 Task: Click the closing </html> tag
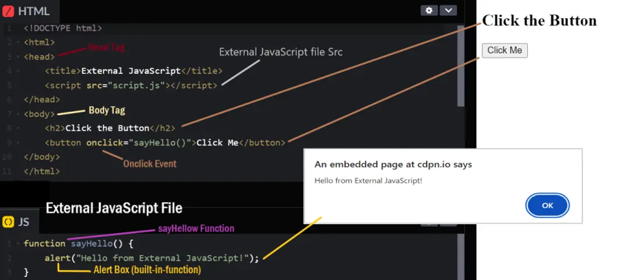click(42, 171)
